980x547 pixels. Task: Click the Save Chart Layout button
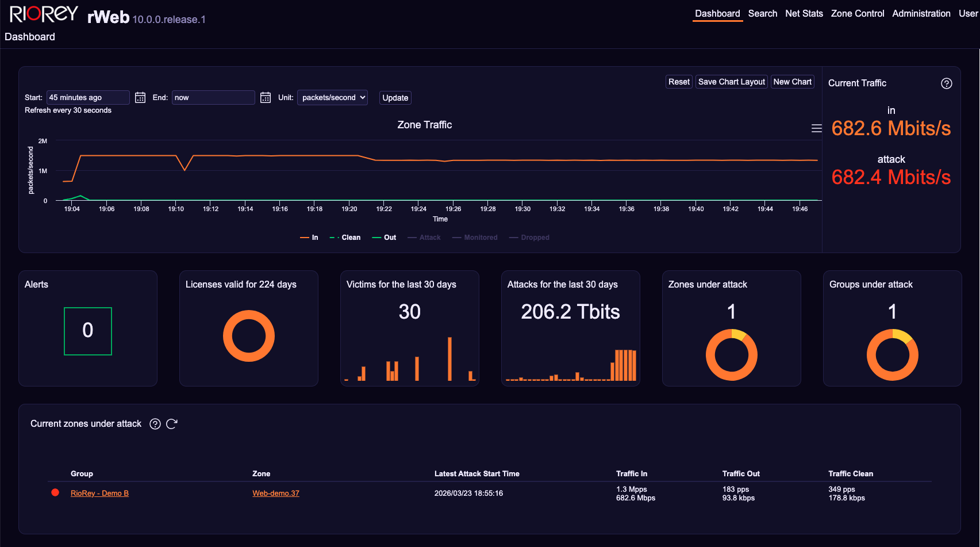(x=731, y=81)
